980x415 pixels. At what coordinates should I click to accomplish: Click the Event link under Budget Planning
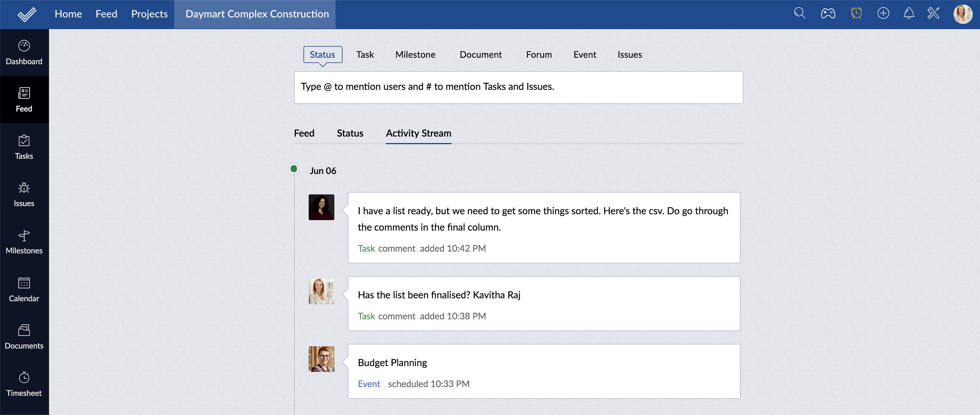[369, 384]
